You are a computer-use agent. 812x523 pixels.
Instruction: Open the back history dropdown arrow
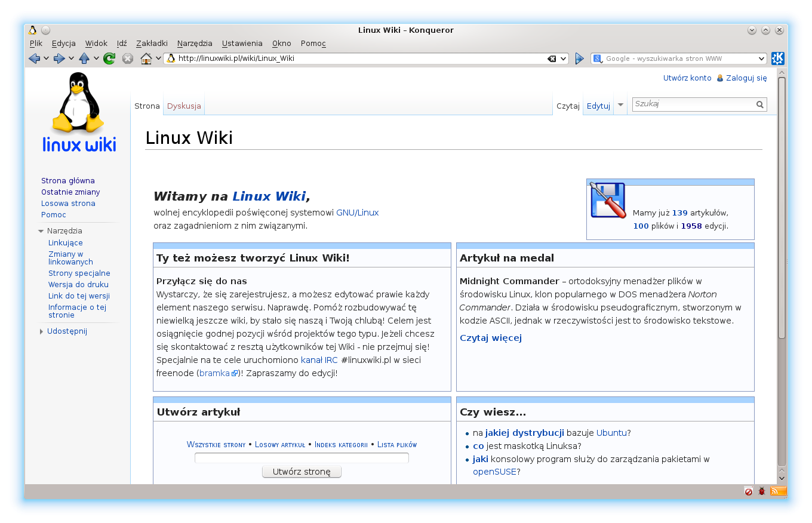point(46,59)
